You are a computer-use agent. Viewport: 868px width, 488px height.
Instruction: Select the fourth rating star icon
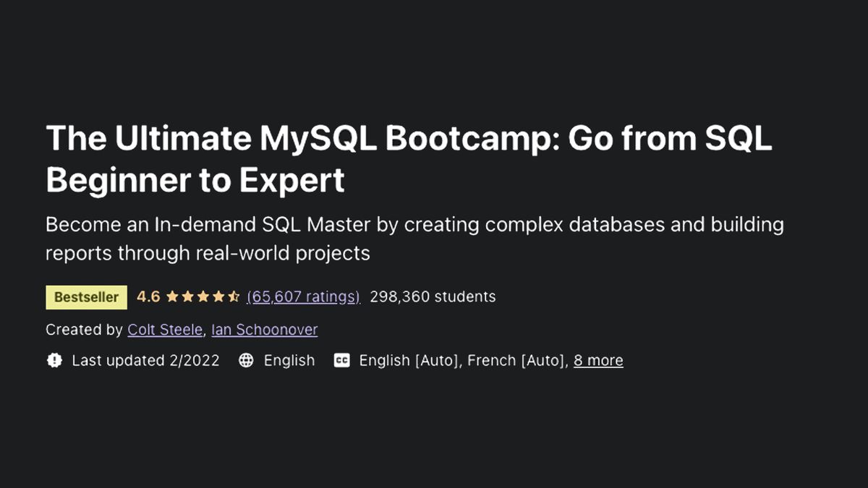pyautogui.click(x=219, y=296)
